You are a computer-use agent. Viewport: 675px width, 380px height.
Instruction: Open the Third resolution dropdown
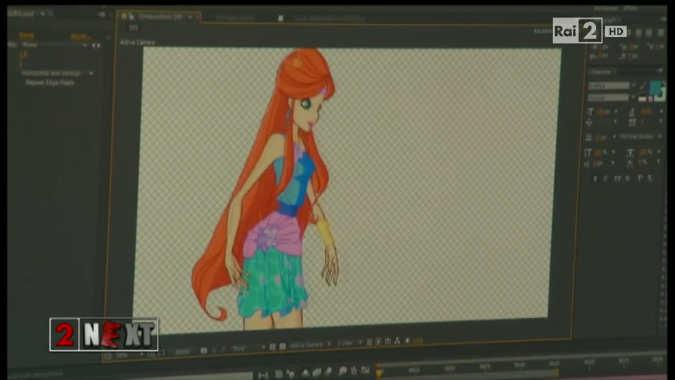(x=249, y=348)
